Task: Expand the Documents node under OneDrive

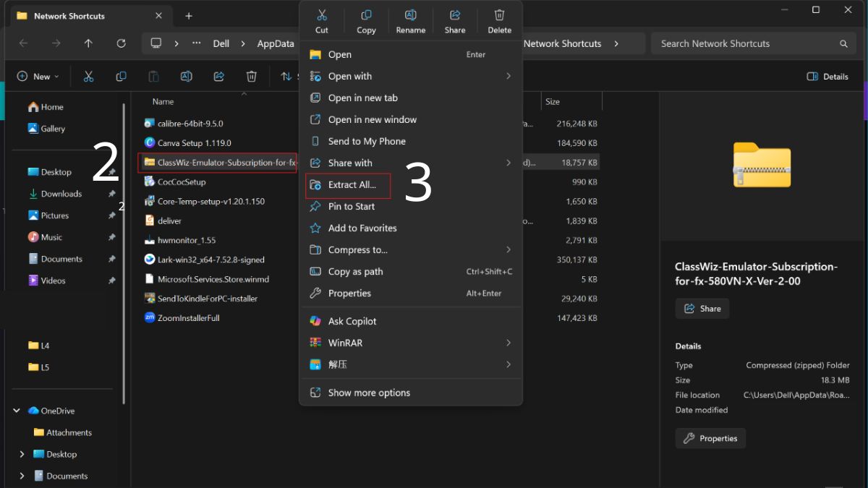Action: [x=22, y=476]
